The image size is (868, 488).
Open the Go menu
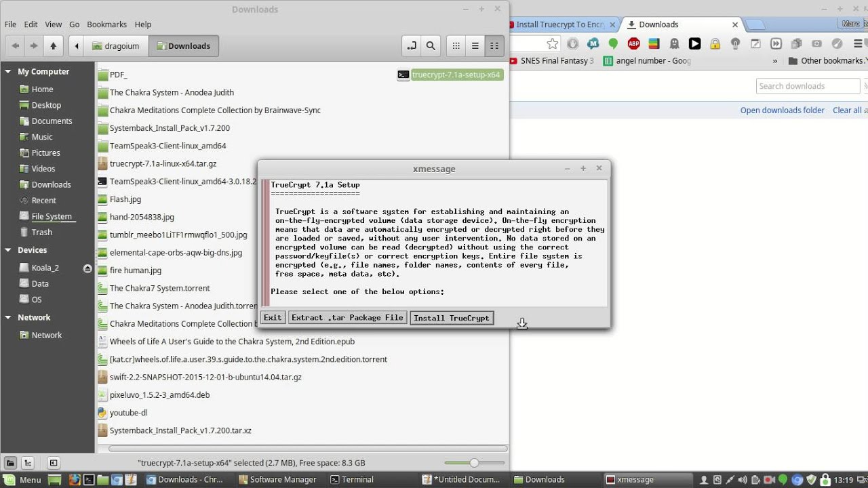tap(75, 24)
